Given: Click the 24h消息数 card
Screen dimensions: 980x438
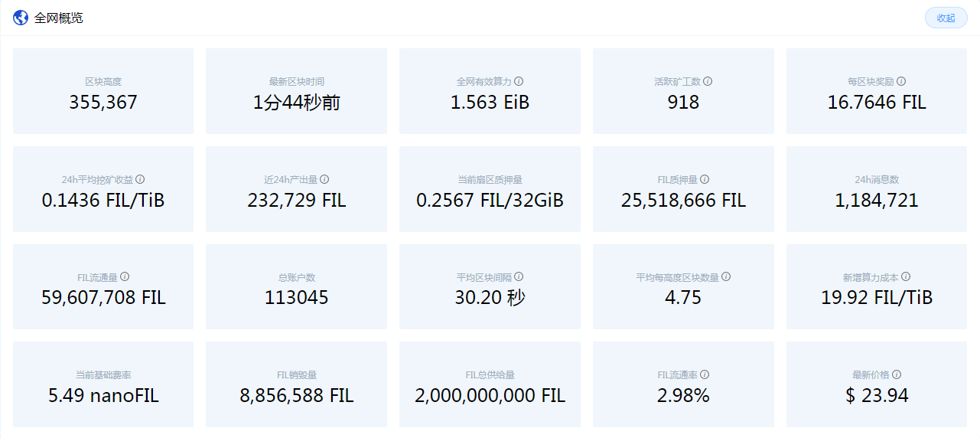Looking at the screenshot, I should (x=877, y=189).
